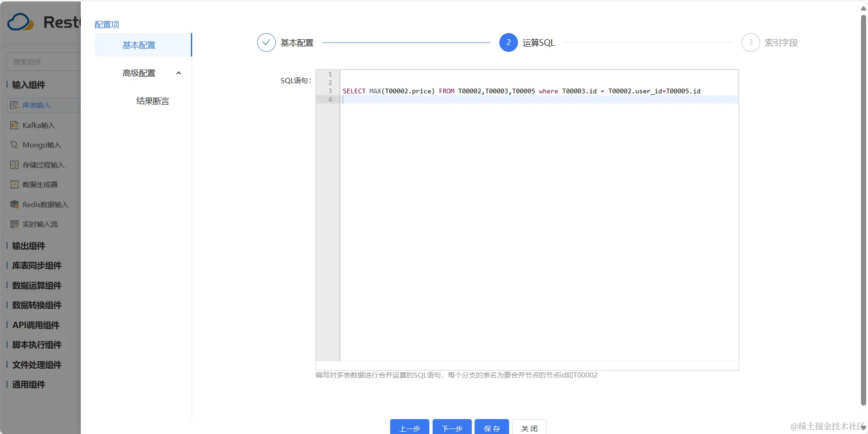Click line number 1 in the editor gutter
The height and width of the screenshot is (434, 868).
[x=330, y=74]
